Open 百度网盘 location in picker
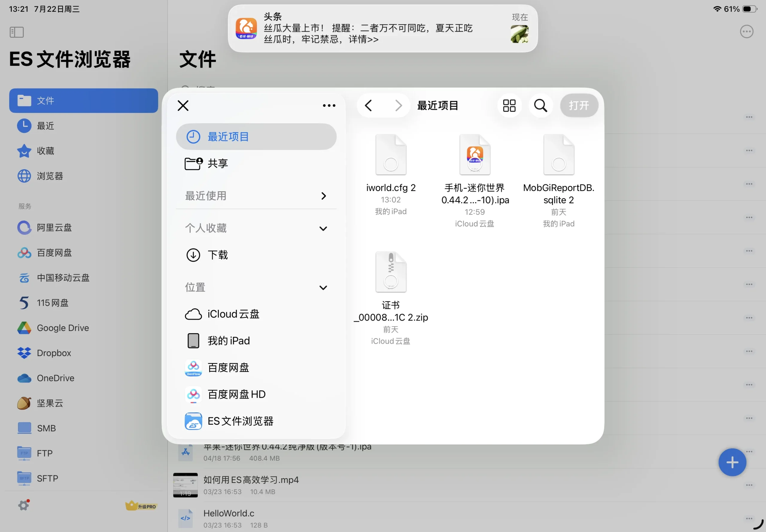Image resolution: width=766 pixels, height=532 pixels. (256, 368)
